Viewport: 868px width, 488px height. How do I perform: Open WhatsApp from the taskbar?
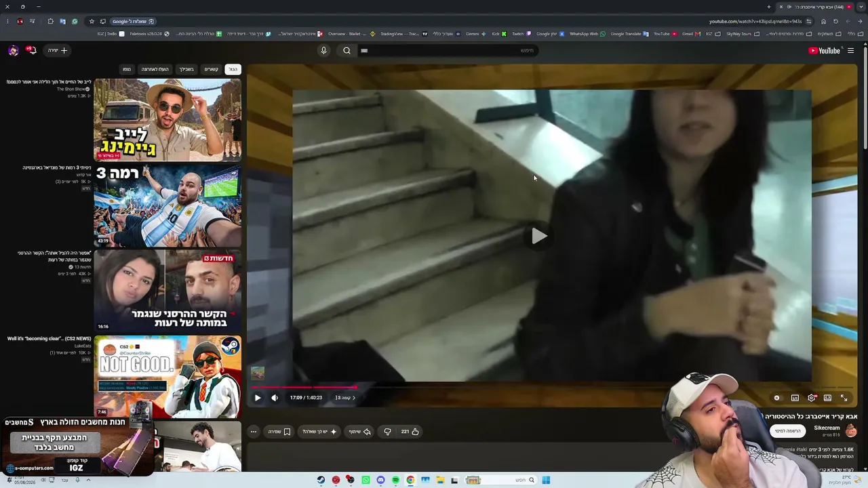pyautogui.click(x=366, y=480)
